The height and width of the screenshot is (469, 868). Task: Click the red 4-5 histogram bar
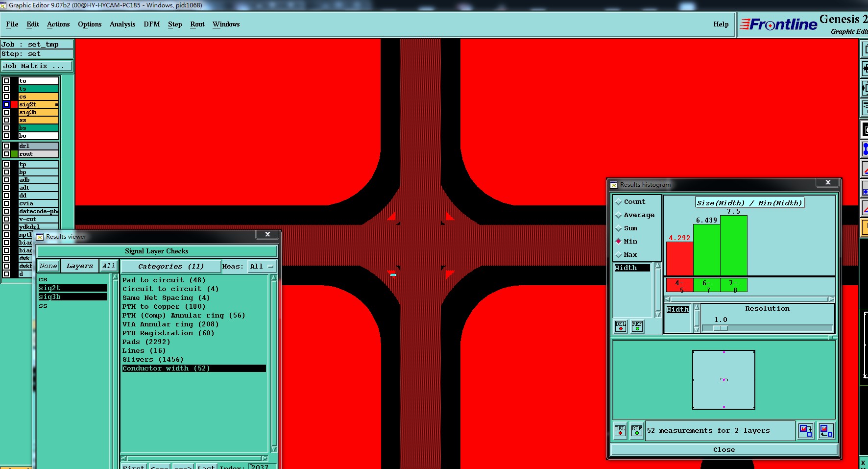tap(680, 259)
